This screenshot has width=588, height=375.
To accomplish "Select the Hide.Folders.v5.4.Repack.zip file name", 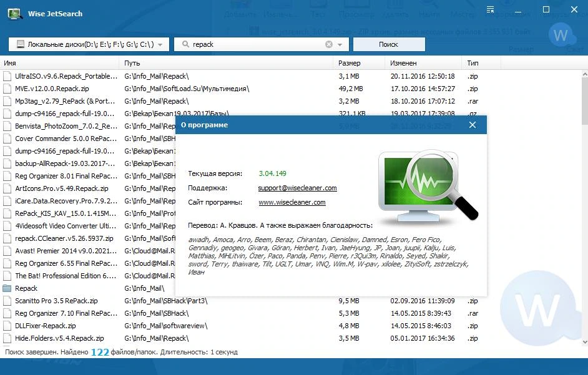I will (60, 338).
